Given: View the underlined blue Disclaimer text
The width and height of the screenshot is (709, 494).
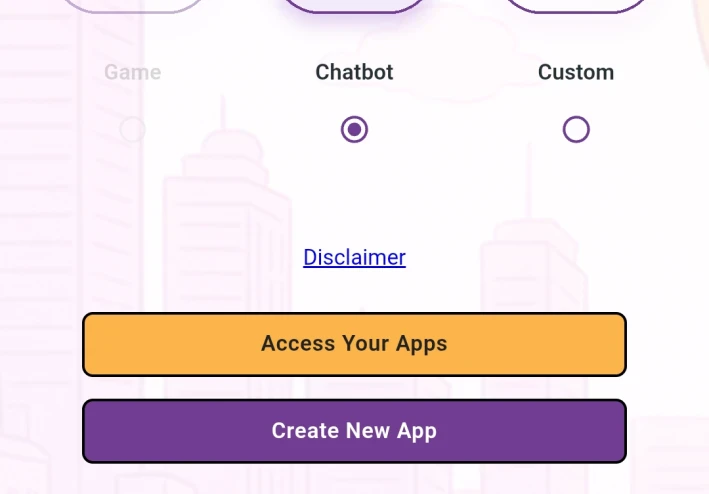Looking at the screenshot, I should tap(354, 257).
